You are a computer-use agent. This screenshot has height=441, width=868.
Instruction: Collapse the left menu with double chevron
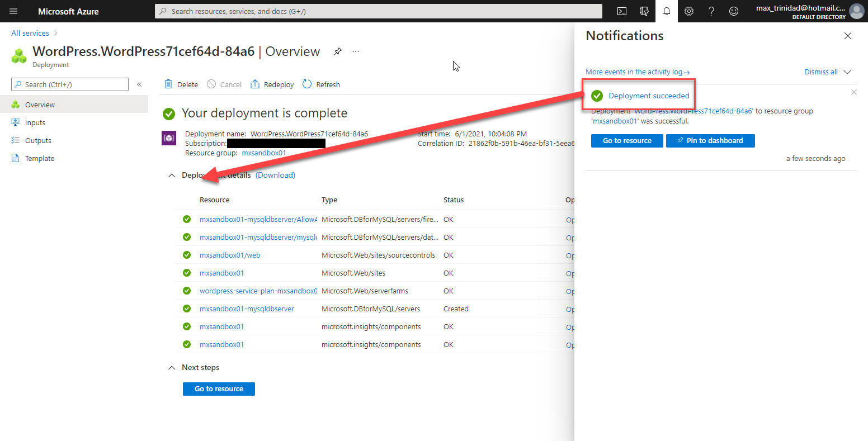pos(139,84)
